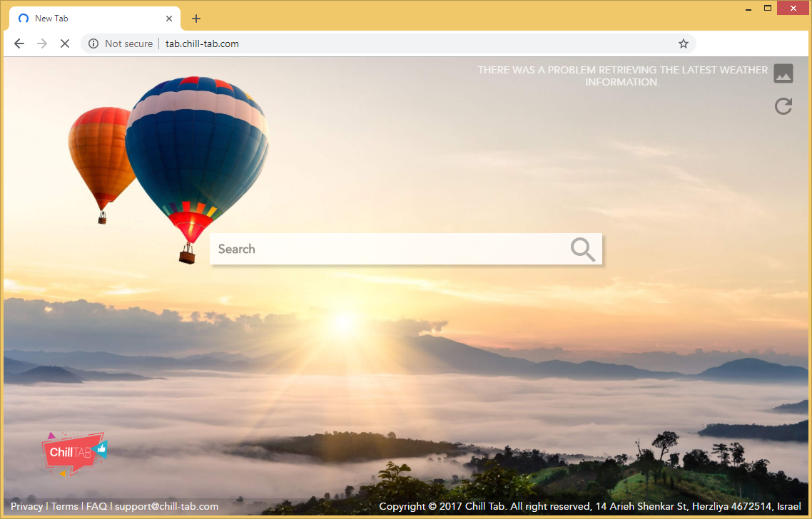
Task: Open the Privacy link
Action: pyautogui.click(x=27, y=506)
